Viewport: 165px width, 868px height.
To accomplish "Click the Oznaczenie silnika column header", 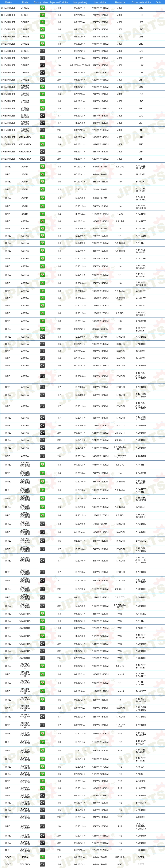I will (141, 2).
